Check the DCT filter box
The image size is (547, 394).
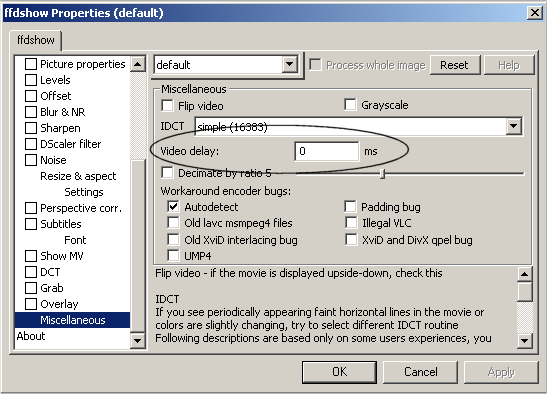point(31,272)
